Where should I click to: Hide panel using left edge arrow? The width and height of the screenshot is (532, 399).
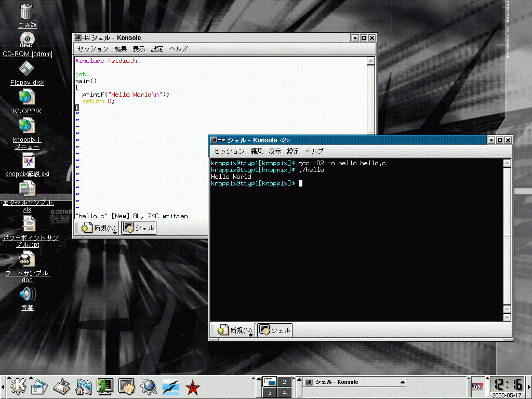(x=3, y=387)
